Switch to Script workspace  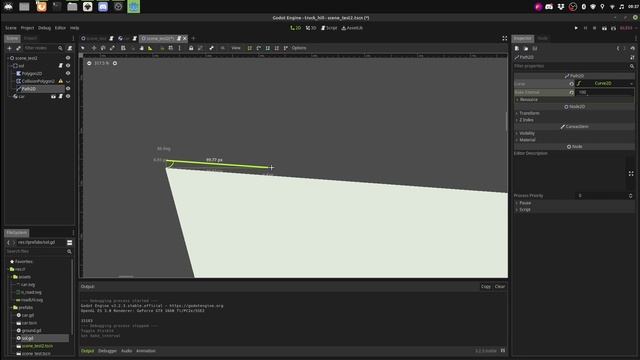click(x=329, y=28)
